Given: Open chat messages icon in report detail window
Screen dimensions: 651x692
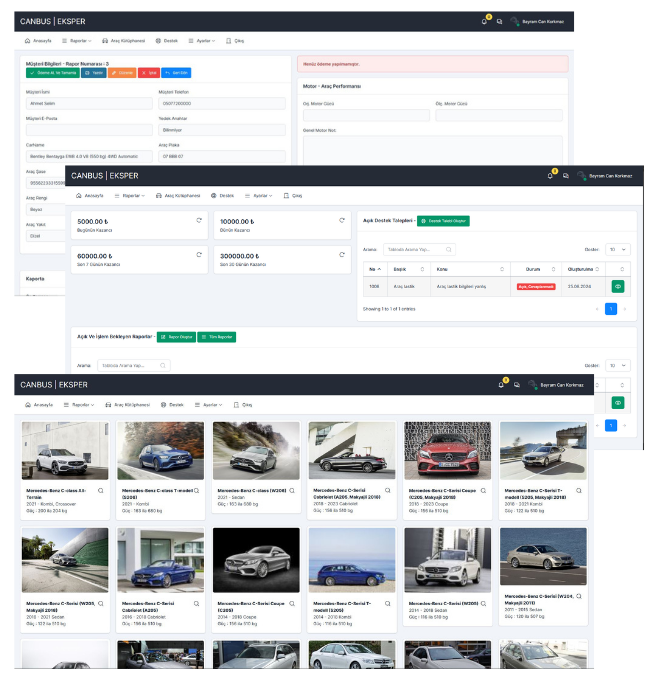Looking at the screenshot, I should point(499,21).
